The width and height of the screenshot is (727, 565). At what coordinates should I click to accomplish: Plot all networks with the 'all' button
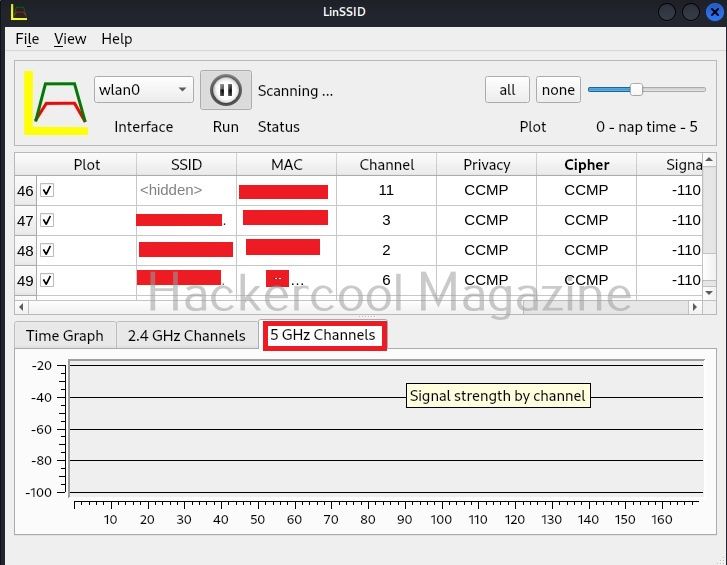point(507,89)
